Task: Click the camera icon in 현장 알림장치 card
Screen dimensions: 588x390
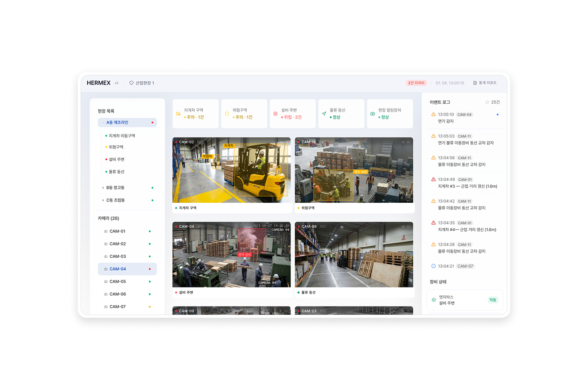Action: [373, 114]
